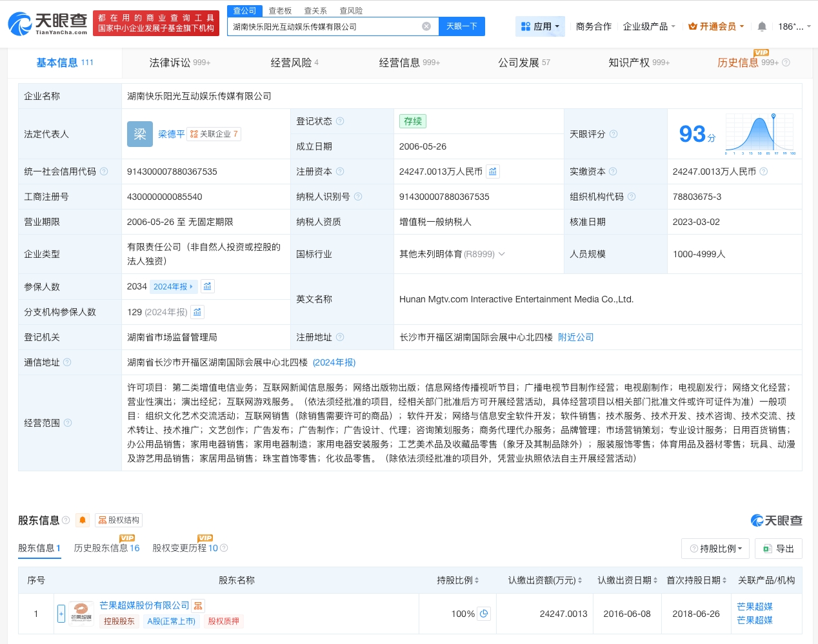
Task: Switch to 经营风险 tab
Action: point(294,63)
